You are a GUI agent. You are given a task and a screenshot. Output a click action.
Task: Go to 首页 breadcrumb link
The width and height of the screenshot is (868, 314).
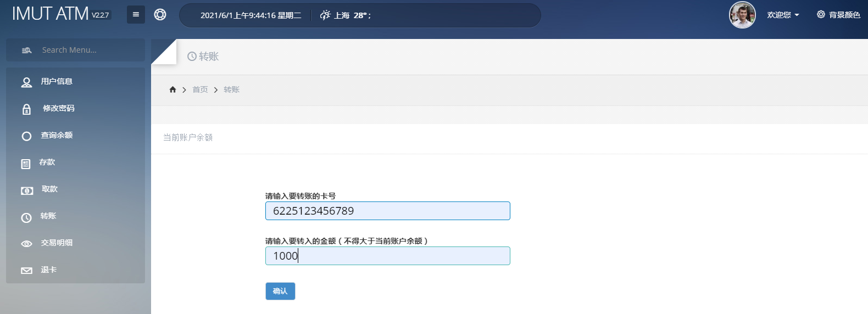[x=200, y=89]
